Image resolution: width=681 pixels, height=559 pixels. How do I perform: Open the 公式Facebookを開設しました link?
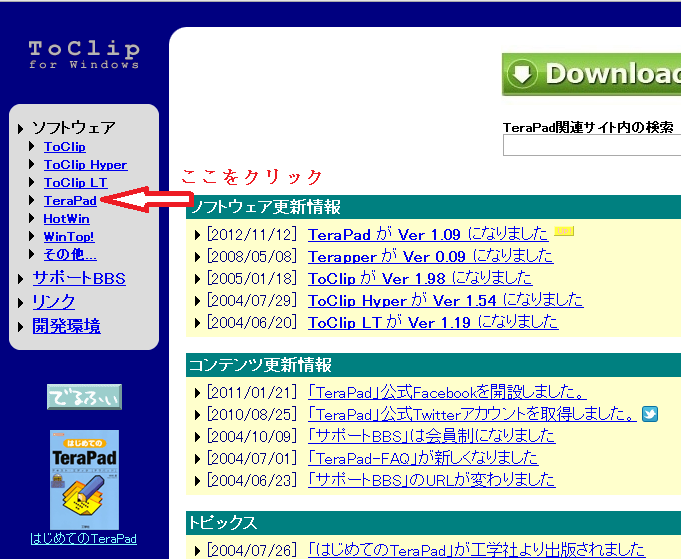pos(447,393)
